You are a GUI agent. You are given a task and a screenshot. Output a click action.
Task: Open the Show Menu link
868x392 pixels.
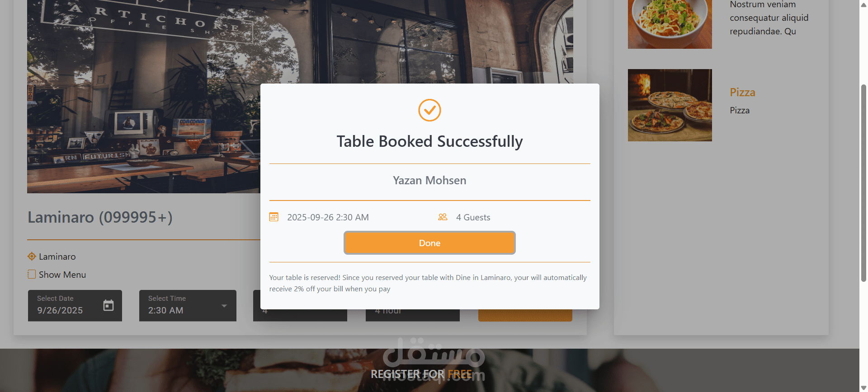62,275
